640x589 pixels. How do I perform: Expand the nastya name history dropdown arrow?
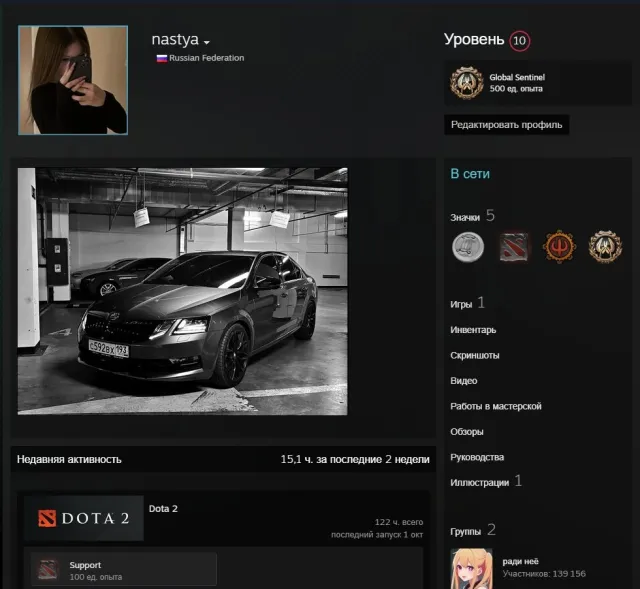(x=207, y=42)
